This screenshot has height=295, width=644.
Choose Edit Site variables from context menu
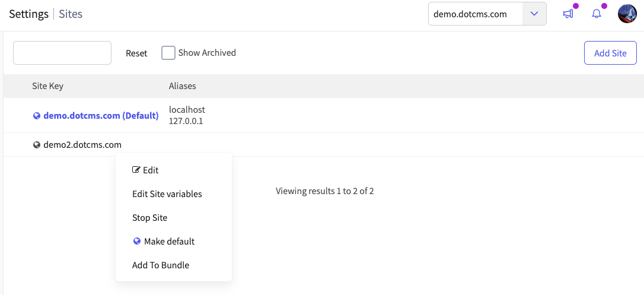click(x=167, y=194)
